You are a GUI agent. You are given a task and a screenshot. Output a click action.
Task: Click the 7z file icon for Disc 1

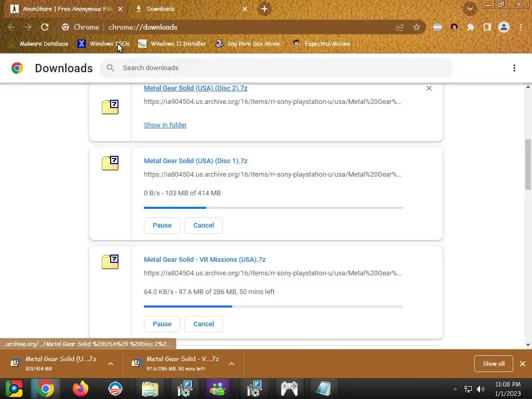[110, 163]
